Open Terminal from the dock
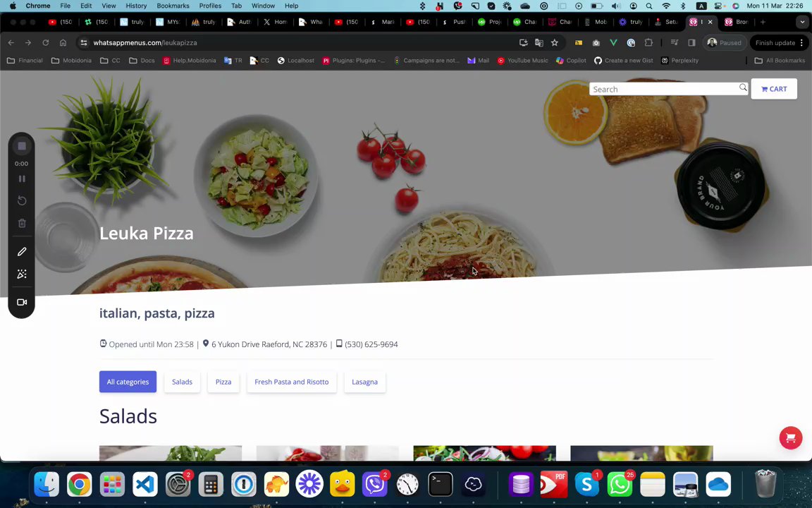 pos(441,485)
